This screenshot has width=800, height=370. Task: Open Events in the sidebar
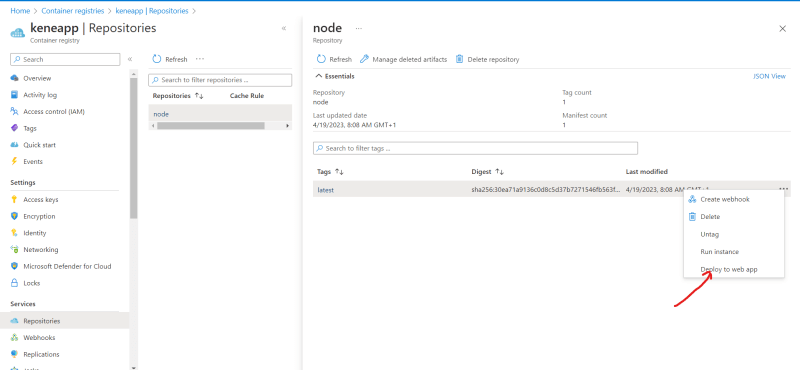coord(33,161)
